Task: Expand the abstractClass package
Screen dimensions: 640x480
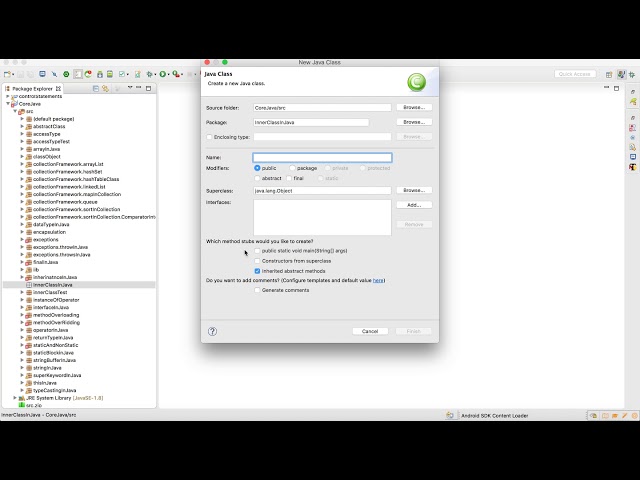Action: pos(22,126)
